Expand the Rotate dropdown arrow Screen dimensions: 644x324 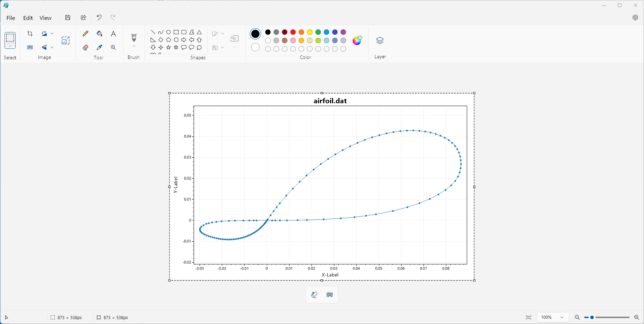pyautogui.click(x=52, y=33)
